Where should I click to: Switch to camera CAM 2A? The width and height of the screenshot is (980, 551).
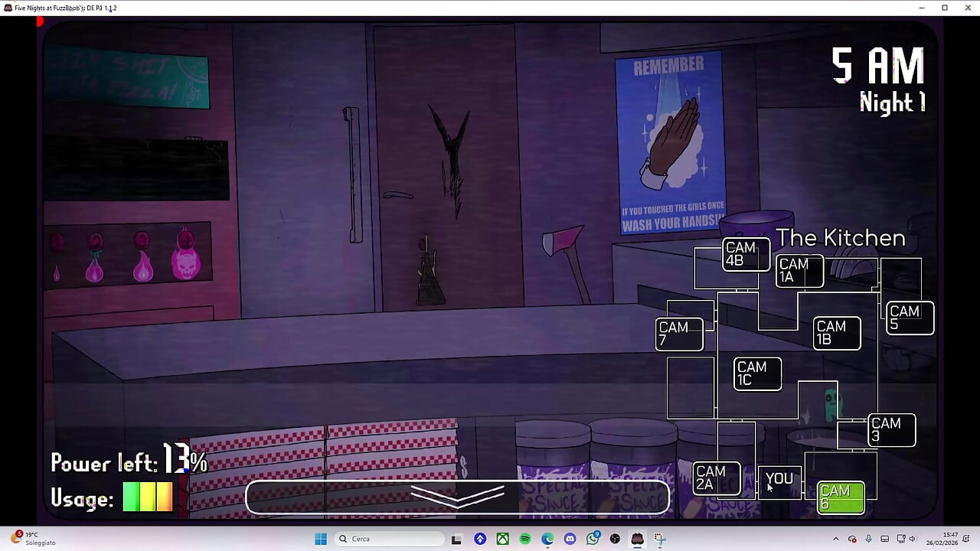tap(717, 478)
